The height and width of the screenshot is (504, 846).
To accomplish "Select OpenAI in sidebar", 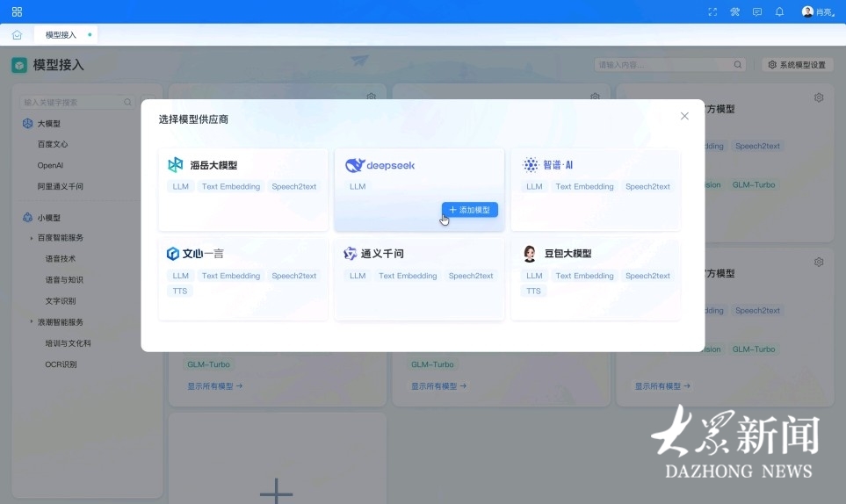I will pos(50,165).
